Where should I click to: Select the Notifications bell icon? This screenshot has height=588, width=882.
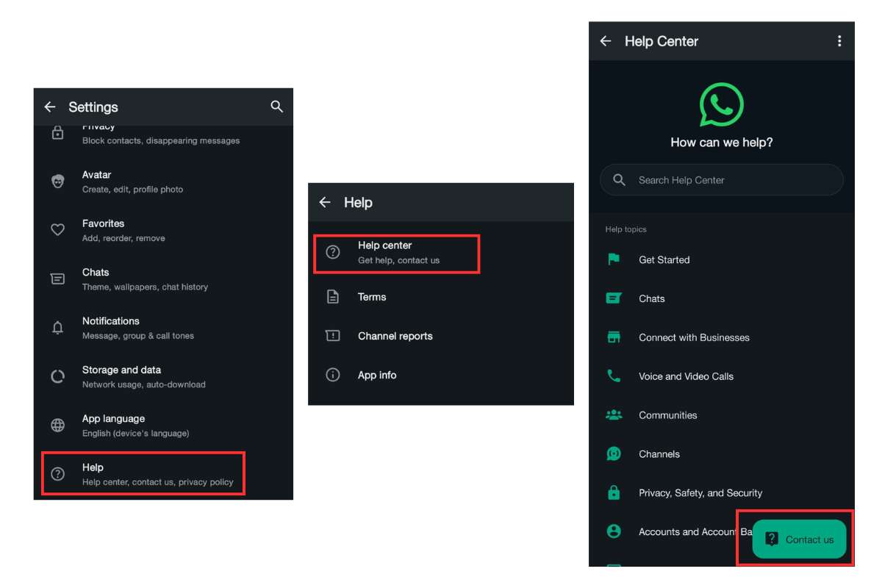pos(58,328)
